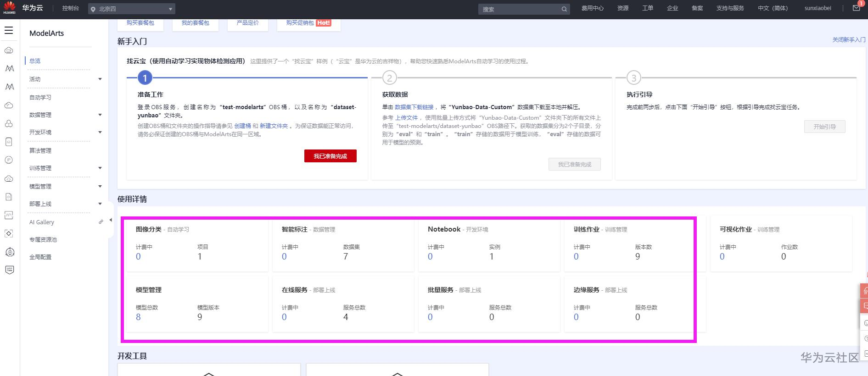Click 计费中 value in 图像分类 card
The height and width of the screenshot is (376, 868).
[138, 256]
